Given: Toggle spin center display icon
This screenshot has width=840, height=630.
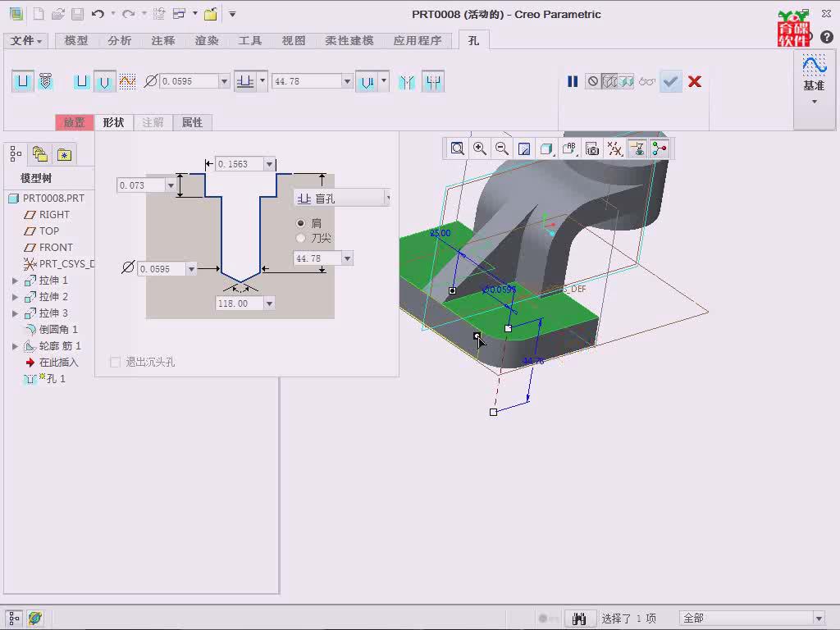Looking at the screenshot, I should (x=659, y=148).
